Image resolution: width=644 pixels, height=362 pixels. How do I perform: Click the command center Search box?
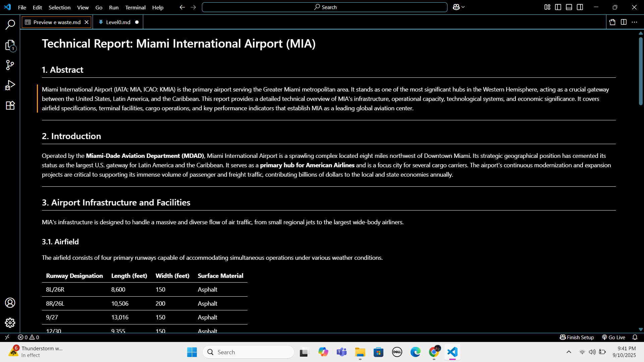click(325, 7)
